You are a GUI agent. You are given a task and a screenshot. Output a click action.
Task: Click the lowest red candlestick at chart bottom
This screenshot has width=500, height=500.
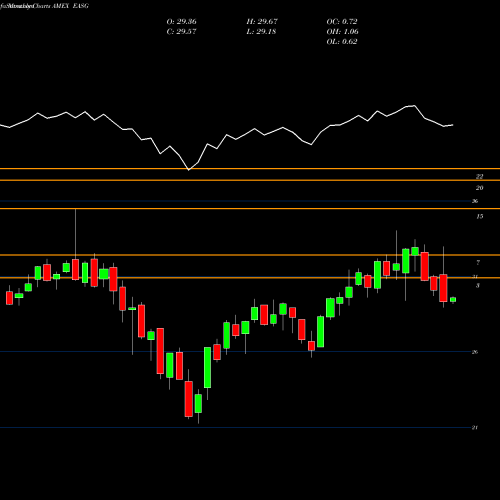189,399
